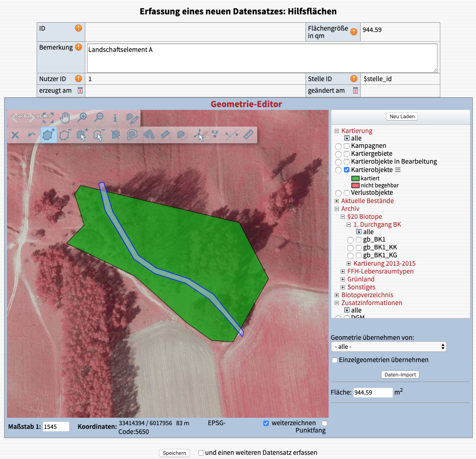Collapse the Archiv layer group

point(337,209)
